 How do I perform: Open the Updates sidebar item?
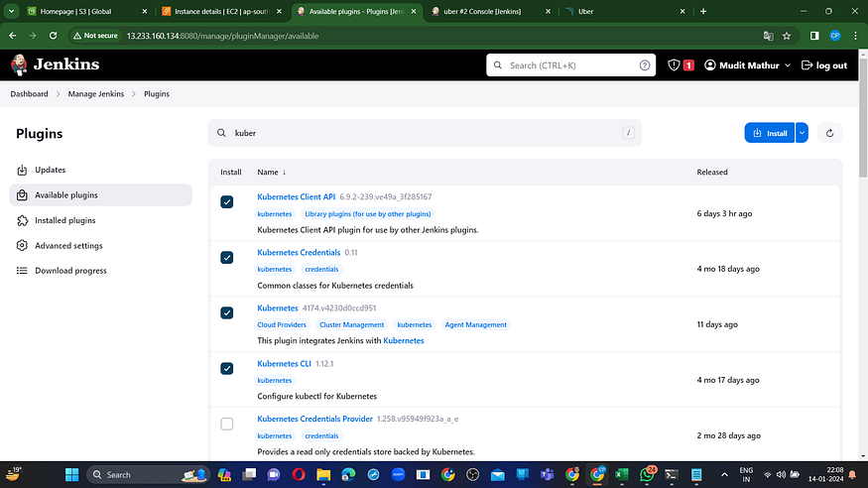point(101,170)
